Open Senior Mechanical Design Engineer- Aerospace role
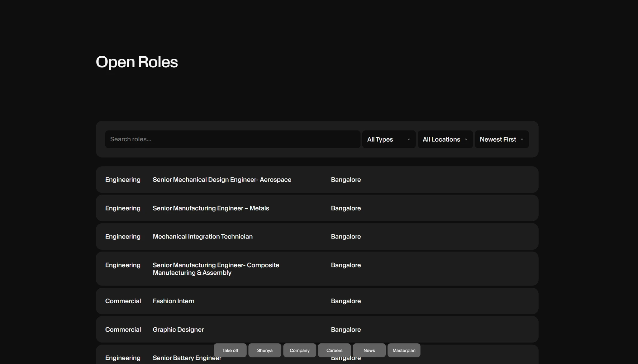638x364 pixels. pos(222,180)
